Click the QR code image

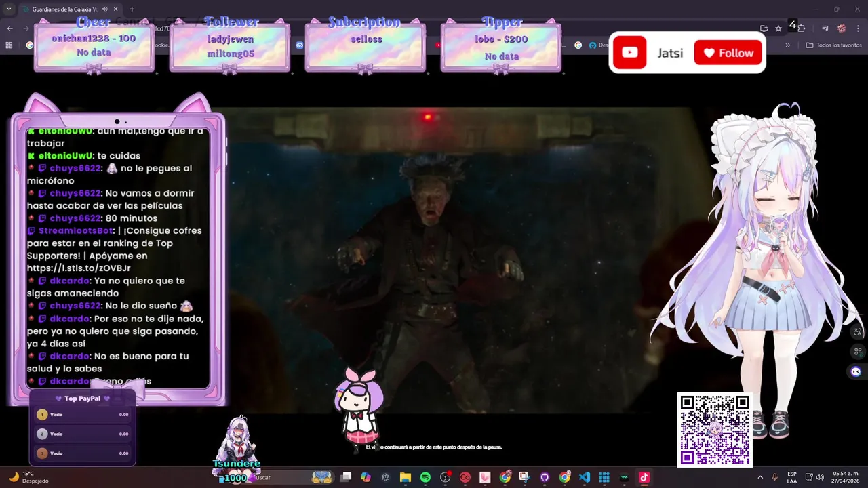pyautogui.click(x=715, y=430)
